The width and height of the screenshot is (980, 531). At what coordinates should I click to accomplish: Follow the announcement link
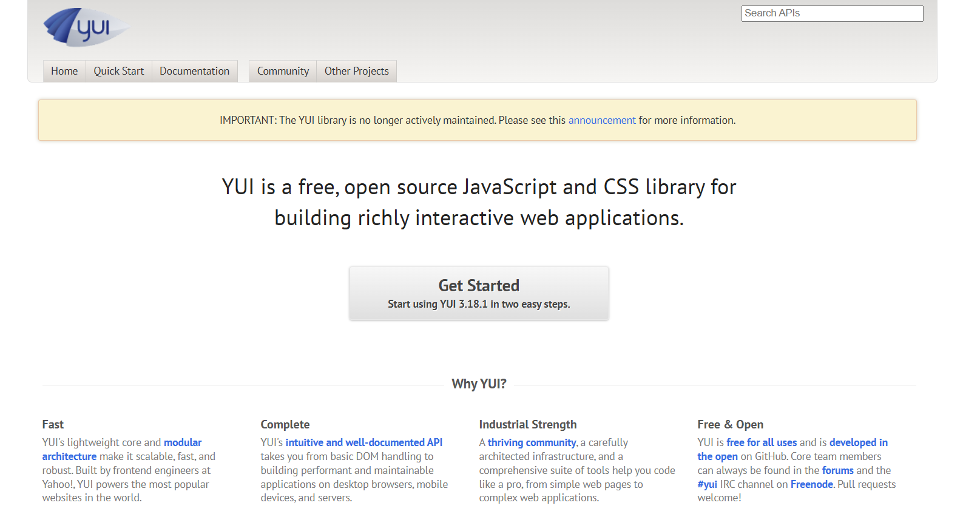point(601,120)
